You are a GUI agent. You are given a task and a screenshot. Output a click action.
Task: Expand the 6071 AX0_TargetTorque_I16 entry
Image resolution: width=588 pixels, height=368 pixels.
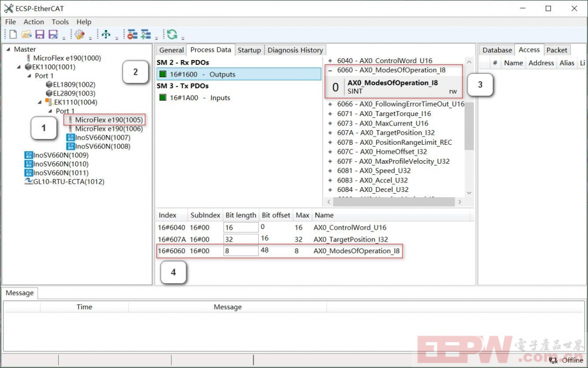coord(330,114)
